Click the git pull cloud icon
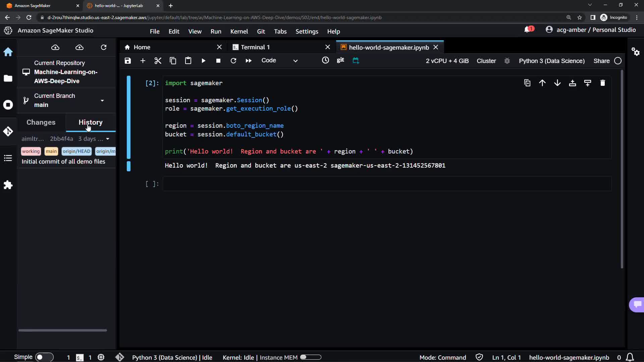 [x=55, y=47]
